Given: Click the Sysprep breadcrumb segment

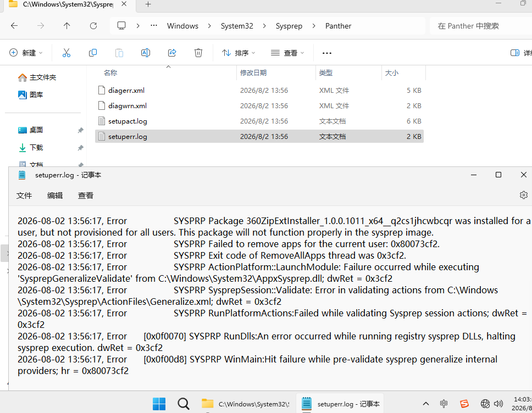Looking at the screenshot, I should [289, 26].
